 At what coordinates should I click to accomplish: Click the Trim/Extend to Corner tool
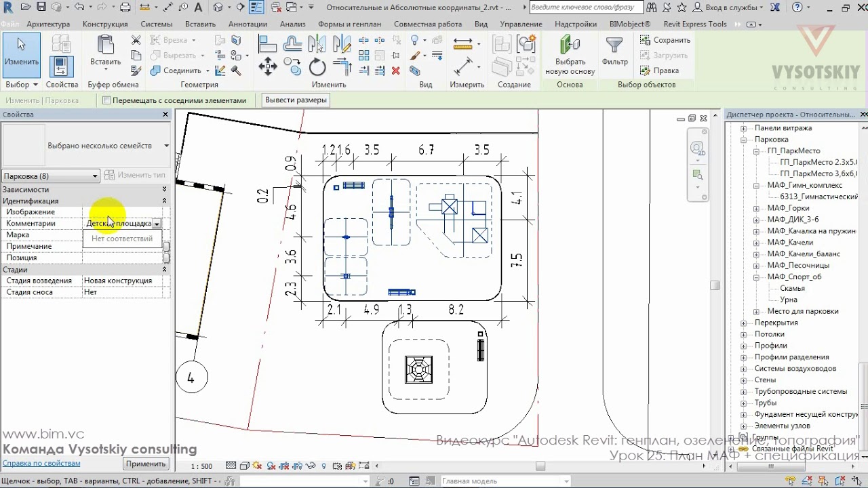pyautogui.click(x=342, y=66)
